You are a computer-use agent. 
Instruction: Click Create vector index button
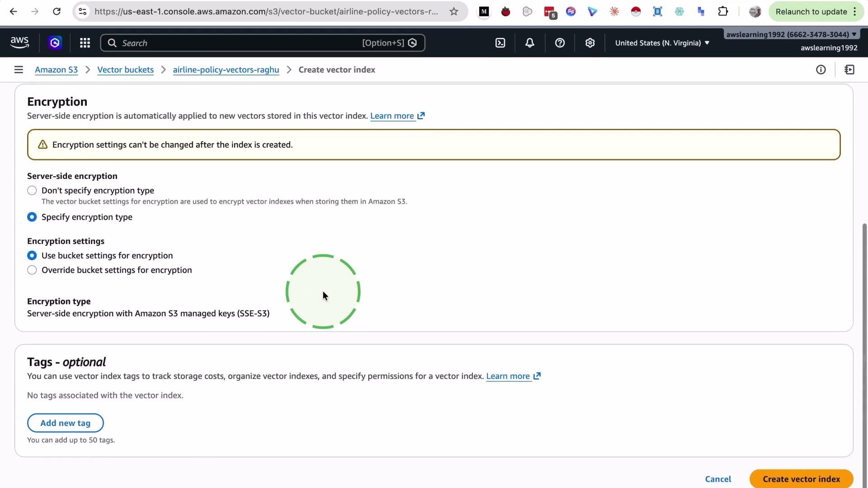pyautogui.click(x=802, y=479)
